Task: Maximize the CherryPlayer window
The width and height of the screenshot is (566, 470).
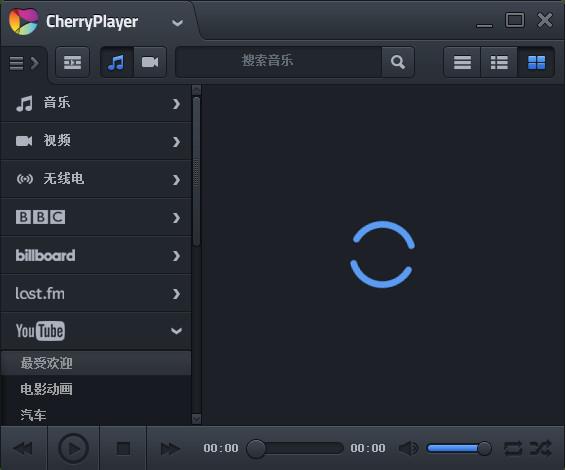Action: 515,20
